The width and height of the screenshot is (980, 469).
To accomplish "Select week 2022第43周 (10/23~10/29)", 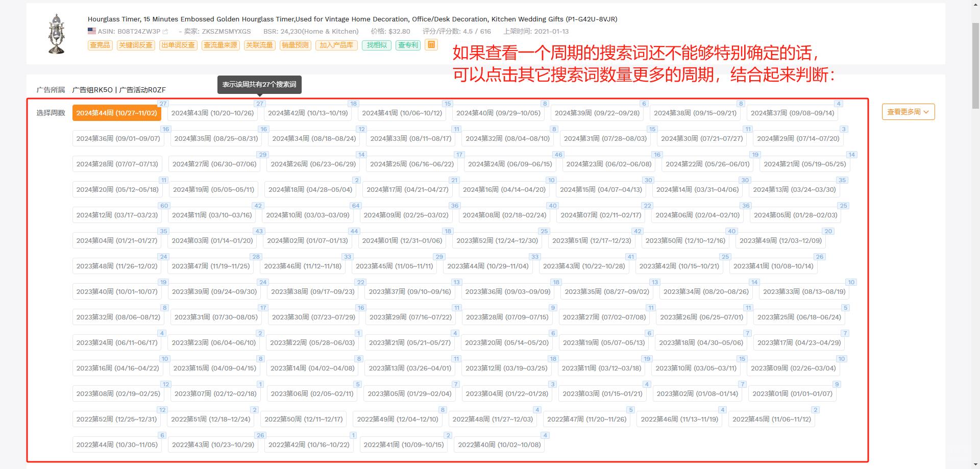I will pos(213,445).
